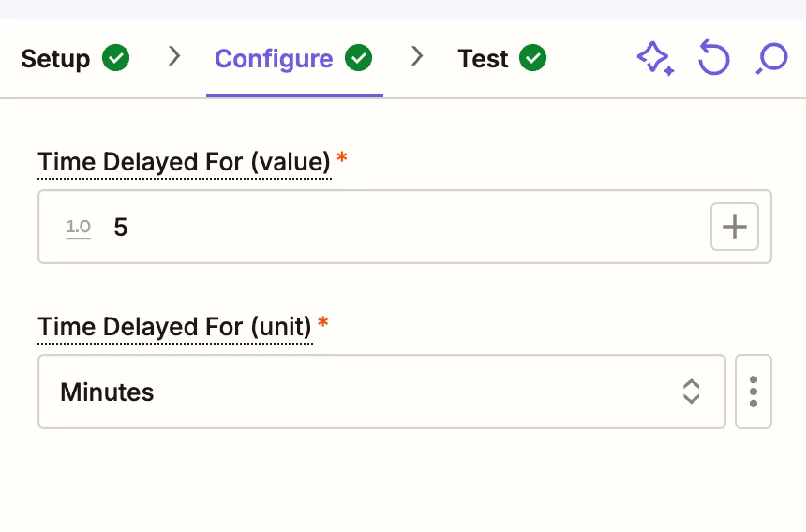Open the three-dot menu beside Minutes
This screenshot has height=532, width=806.
754,392
